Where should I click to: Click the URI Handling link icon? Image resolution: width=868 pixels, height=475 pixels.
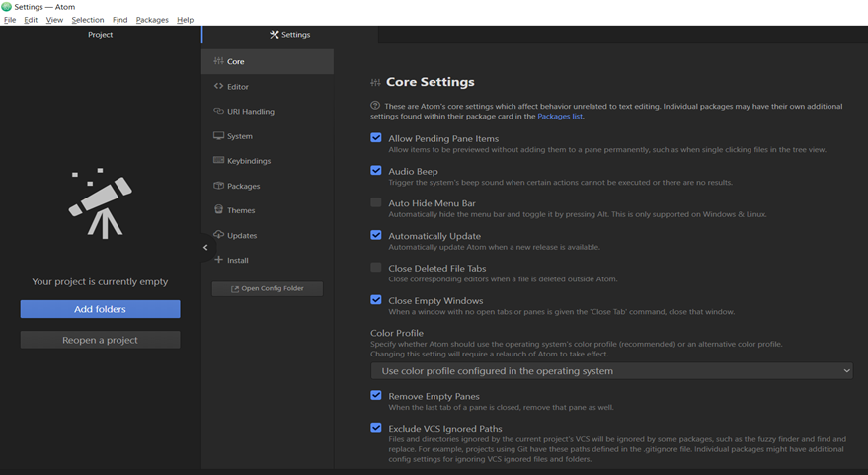(218, 111)
